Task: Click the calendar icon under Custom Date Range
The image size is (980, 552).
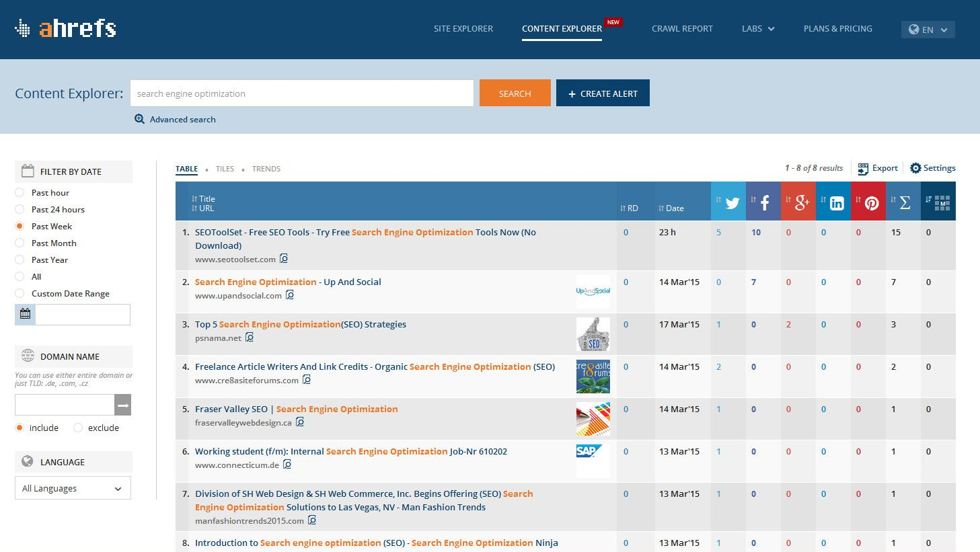Action: (24, 314)
